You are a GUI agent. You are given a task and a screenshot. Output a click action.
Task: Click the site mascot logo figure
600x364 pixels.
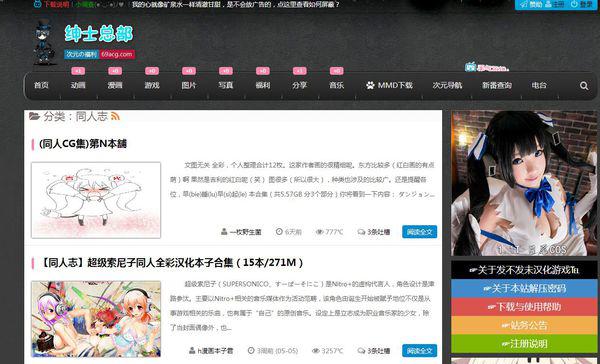[44, 42]
